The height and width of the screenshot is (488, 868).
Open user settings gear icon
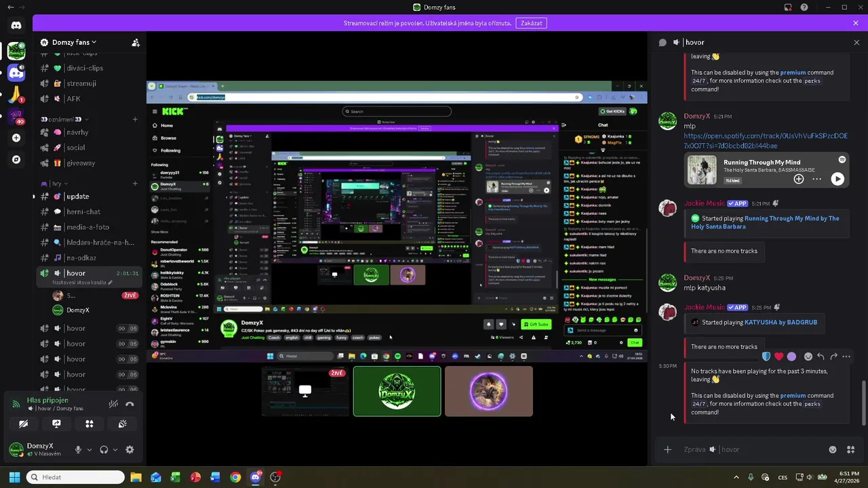[130, 449]
